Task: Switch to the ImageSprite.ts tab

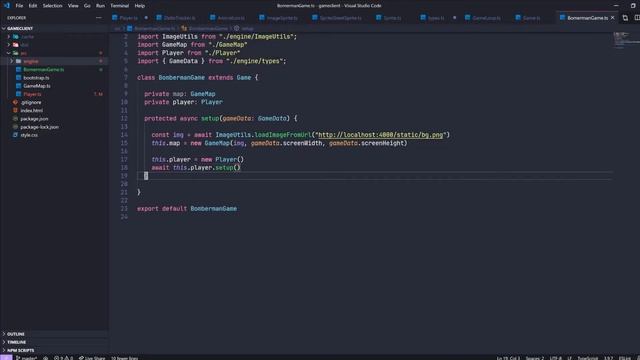Action: [x=282, y=18]
